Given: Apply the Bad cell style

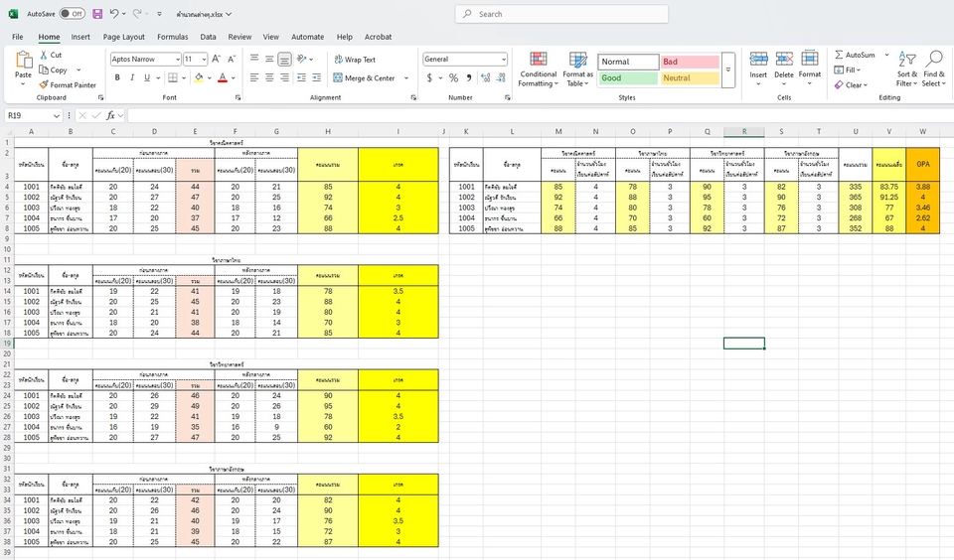Looking at the screenshot, I should point(690,62).
